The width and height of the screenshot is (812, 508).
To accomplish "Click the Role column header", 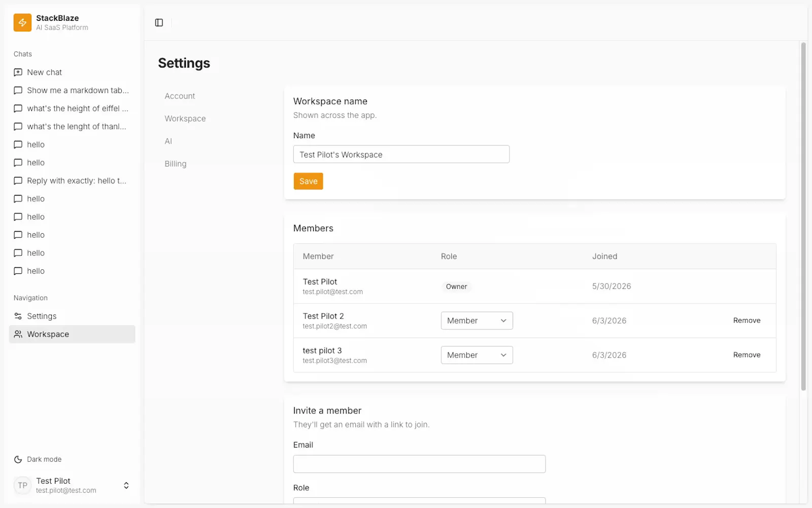I will click(449, 257).
